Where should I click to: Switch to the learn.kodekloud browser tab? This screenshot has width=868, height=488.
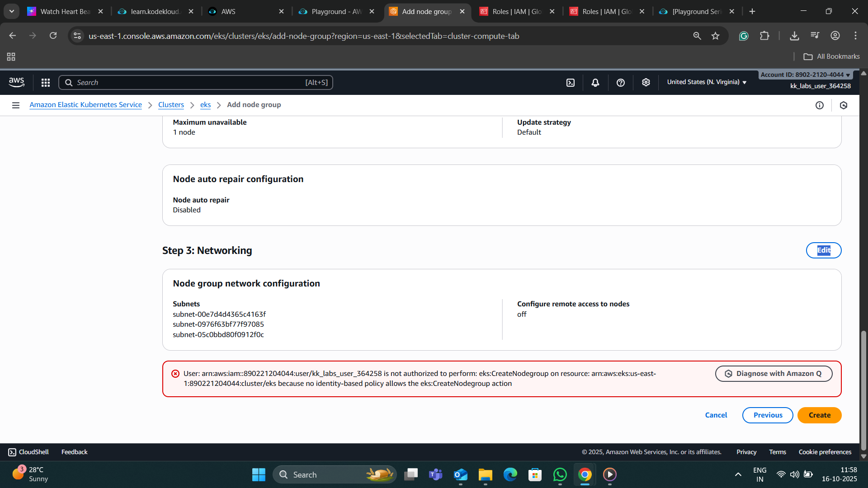pos(155,12)
